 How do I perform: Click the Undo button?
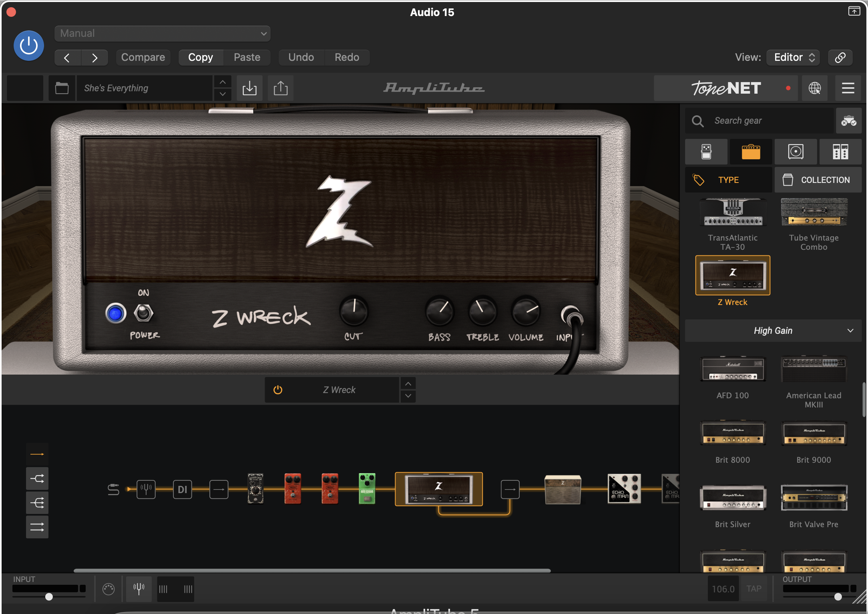(301, 57)
